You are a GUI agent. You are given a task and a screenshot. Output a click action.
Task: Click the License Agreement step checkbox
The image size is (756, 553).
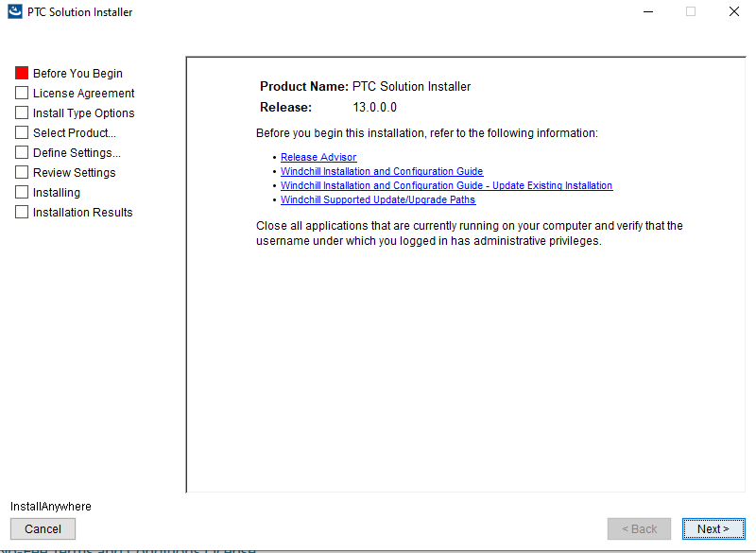(x=21, y=93)
